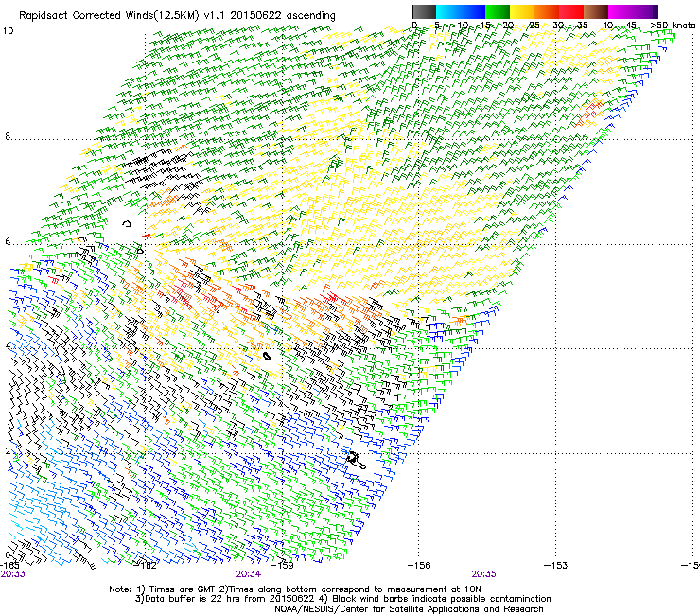This screenshot has width=700, height=615.
Task: Click the '4' latitude axis label
Action: tap(8, 346)
